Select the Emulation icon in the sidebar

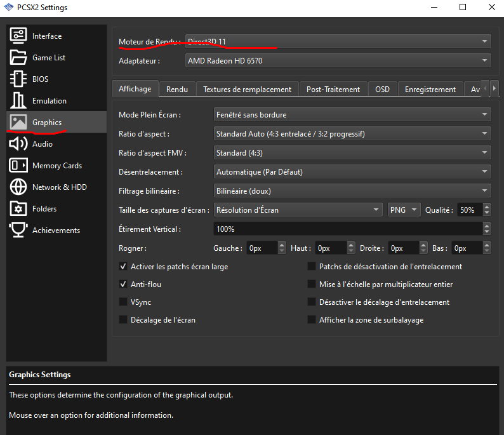tap(18, 100)
